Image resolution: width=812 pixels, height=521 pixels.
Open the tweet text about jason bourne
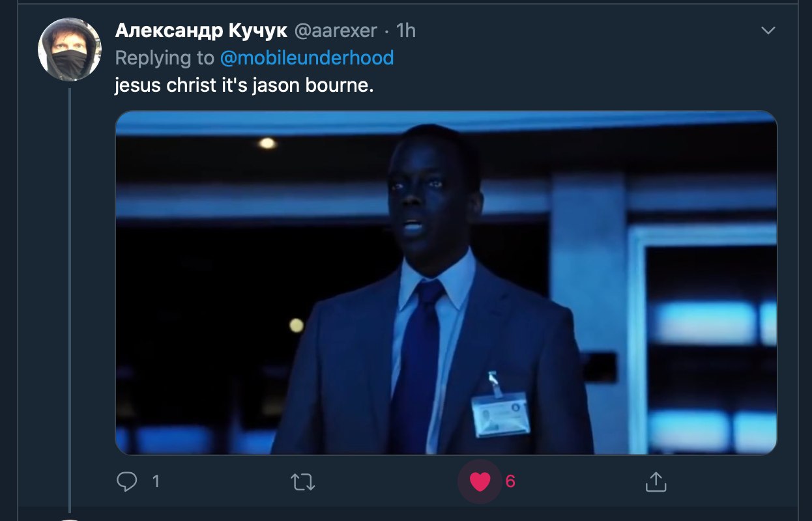pyautogui.click(x=244, y=85)
